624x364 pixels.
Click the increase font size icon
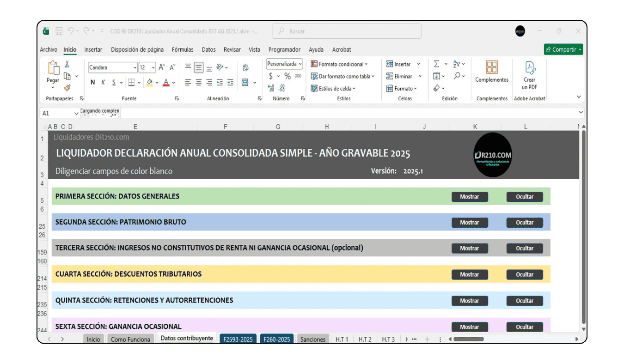[x=162, y=67]
